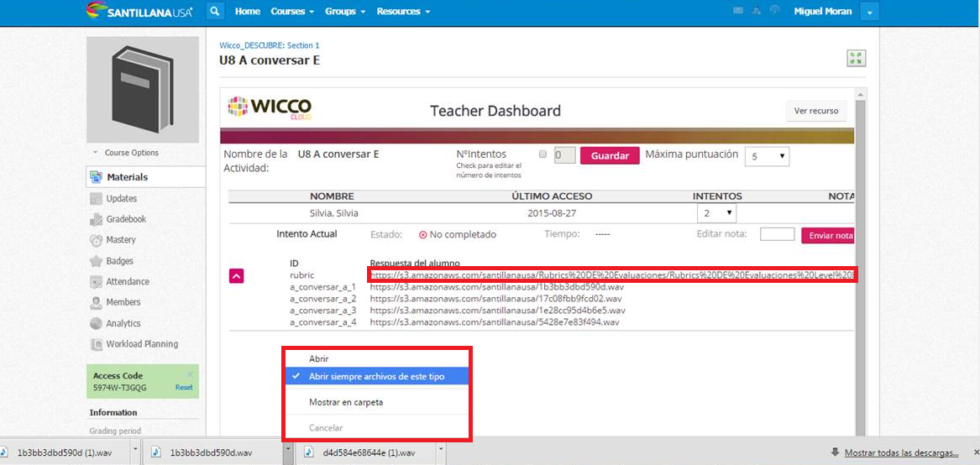Click the Gradebook sidebar icon
This screenshot has width=980, height=465.
(x=96, y=219)
